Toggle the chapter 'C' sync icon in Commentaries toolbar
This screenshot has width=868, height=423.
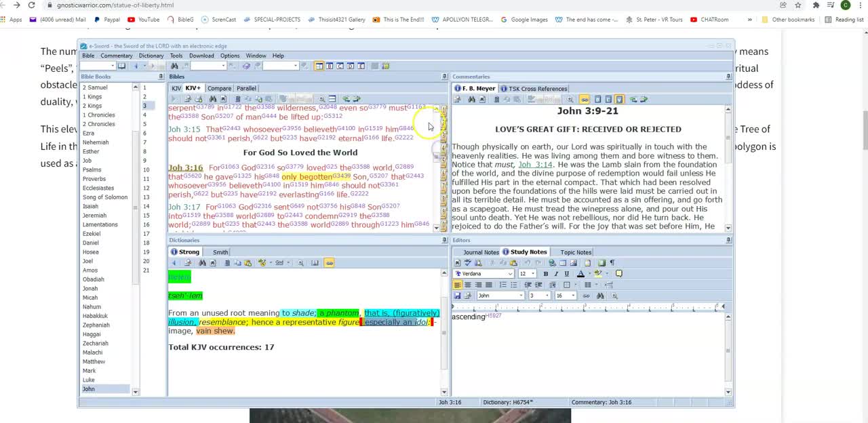[x=608, y=100]
